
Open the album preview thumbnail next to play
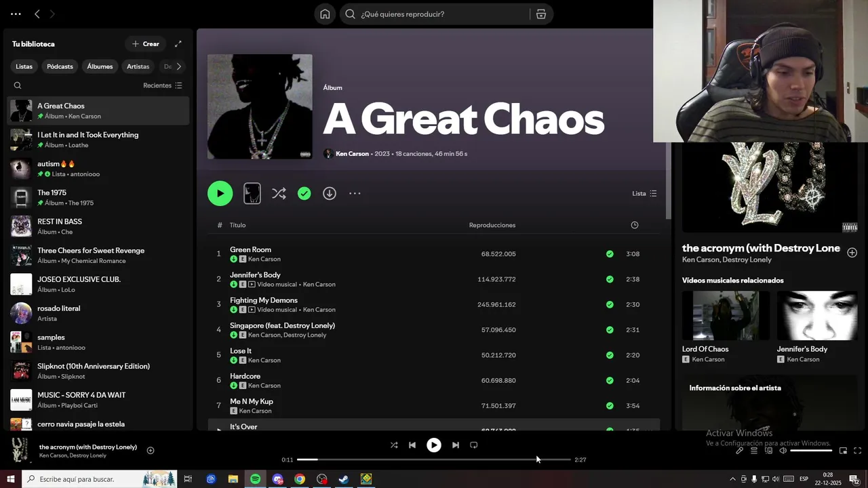click(x=252, y=193)
